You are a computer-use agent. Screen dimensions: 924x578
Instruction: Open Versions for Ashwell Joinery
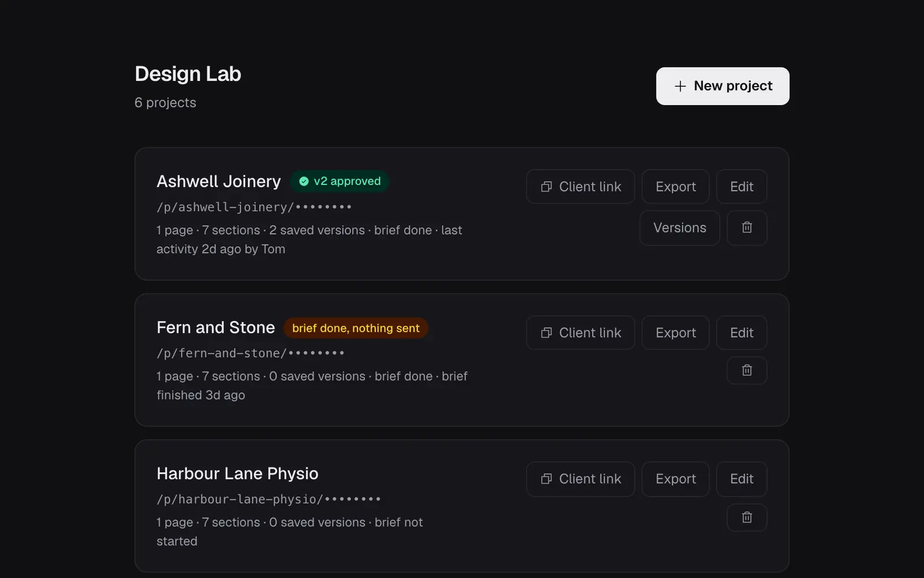(x=680, y=228)
